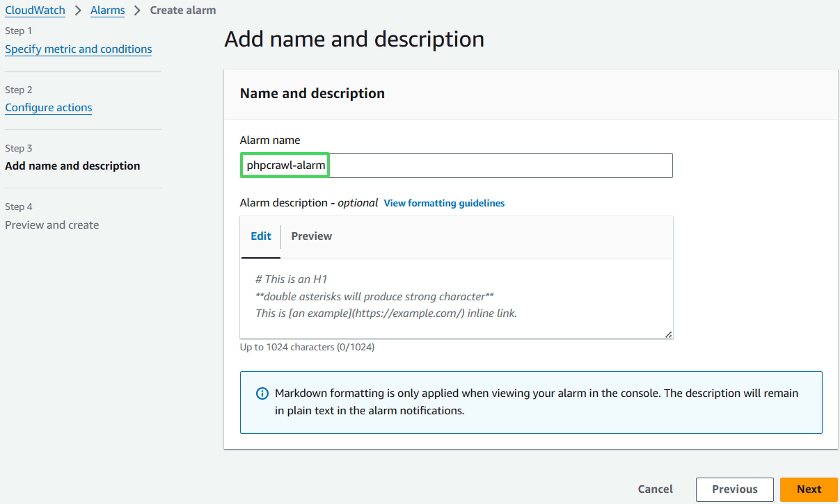Go to Alarms breadcrumb link
This screenshot has width=840, height=504.
107,11
